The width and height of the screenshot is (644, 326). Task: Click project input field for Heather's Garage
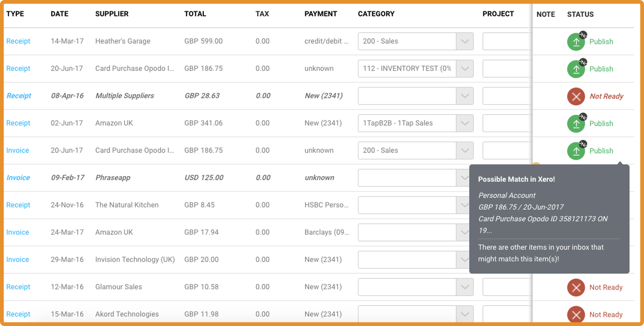pyautogui.click(x=506, y=41)
